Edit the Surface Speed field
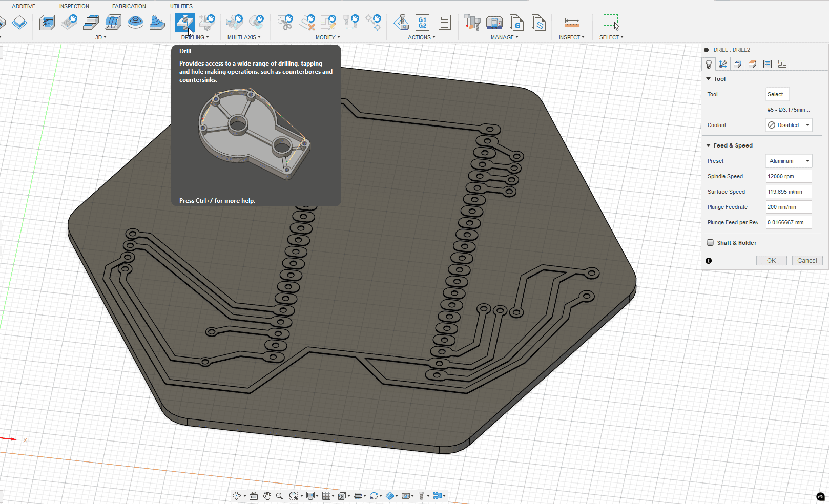 coord(789,192)
